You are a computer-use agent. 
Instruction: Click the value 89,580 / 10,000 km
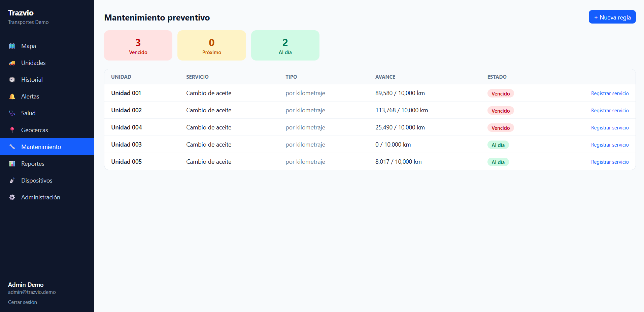coord(400,93)
